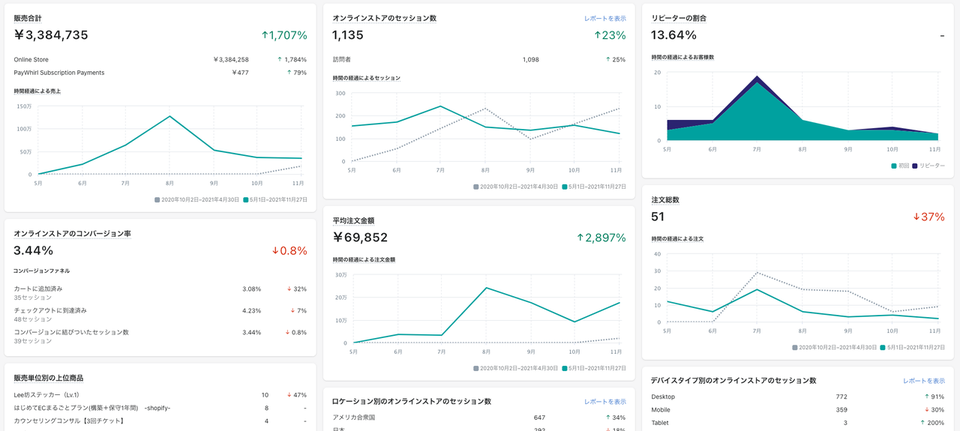Click the teal 初回 legend swatch
960x431 pixels.
[x=894, y=166]
